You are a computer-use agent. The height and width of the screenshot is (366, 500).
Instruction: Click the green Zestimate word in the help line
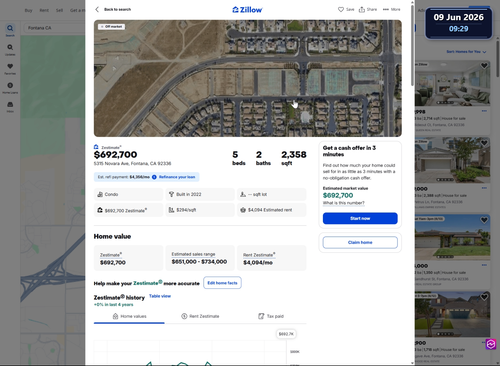[148, 283]
